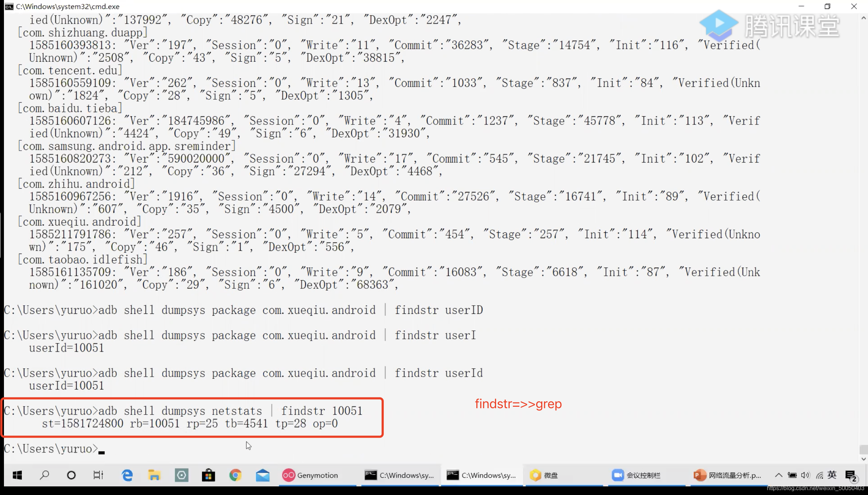Click the Windows Start button
The image size is (868, 495).
click(x=17, y=475)
